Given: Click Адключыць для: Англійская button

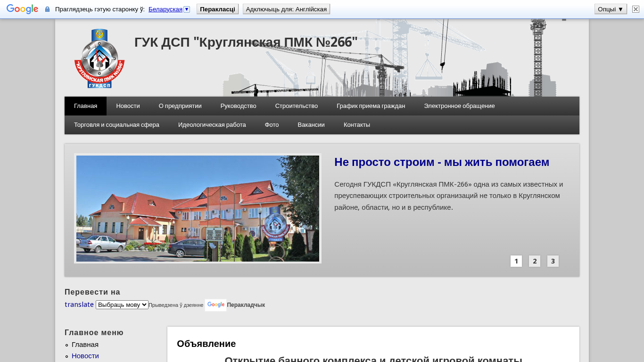Looking at the screenshot, I should (x=286, y=9).
